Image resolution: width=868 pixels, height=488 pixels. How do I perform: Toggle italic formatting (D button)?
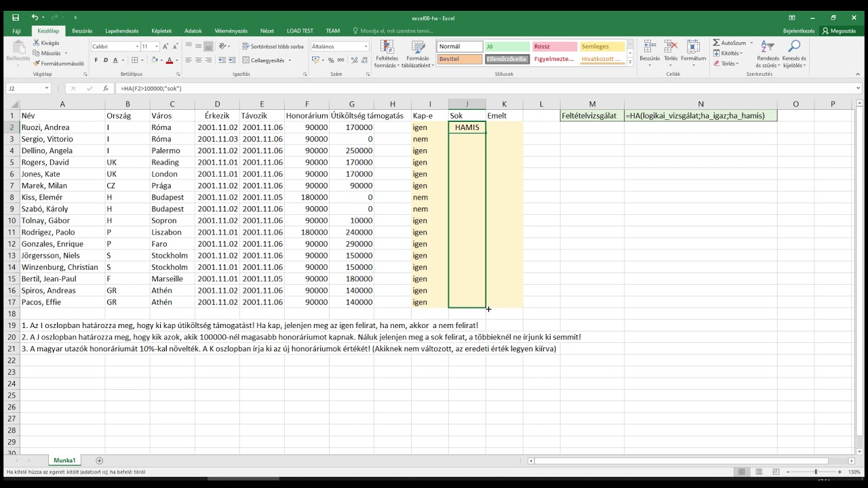pyautogui.click(x=105, y=60)
